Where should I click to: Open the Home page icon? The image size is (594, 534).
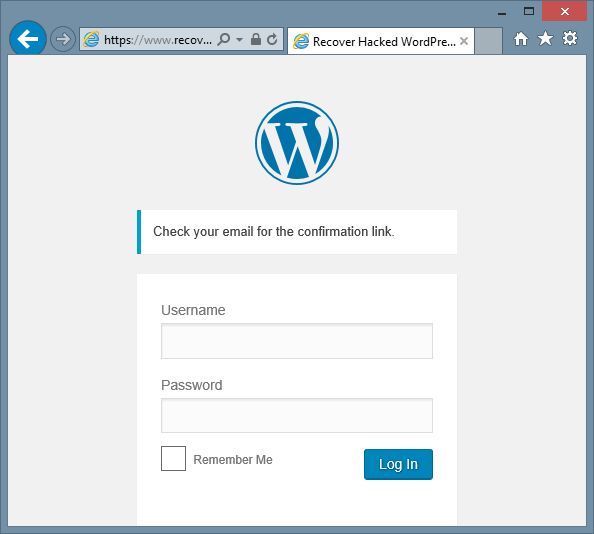[521, 39]
